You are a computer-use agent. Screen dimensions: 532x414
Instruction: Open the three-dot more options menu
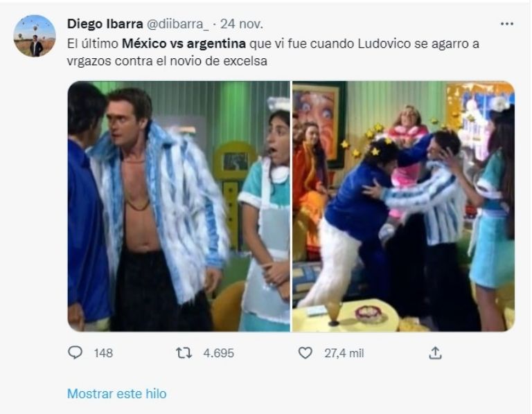(507, 24)
